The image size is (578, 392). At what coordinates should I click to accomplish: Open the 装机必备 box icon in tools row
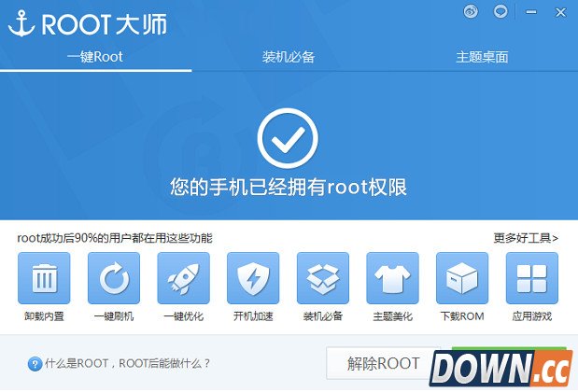pos(323,278)
